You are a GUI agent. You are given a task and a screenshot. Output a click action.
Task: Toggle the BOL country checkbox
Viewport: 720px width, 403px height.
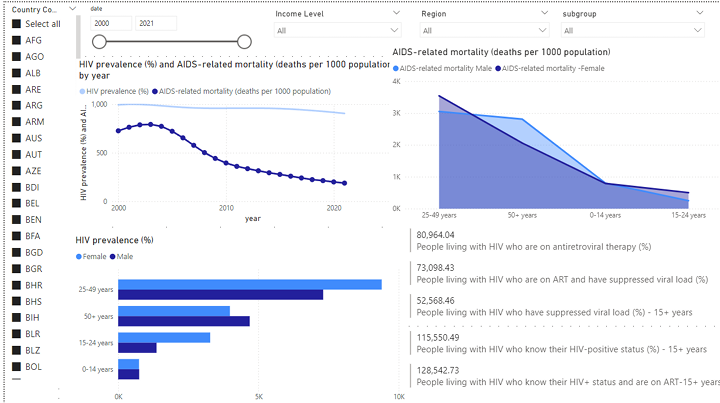click(x=17, y=367)
